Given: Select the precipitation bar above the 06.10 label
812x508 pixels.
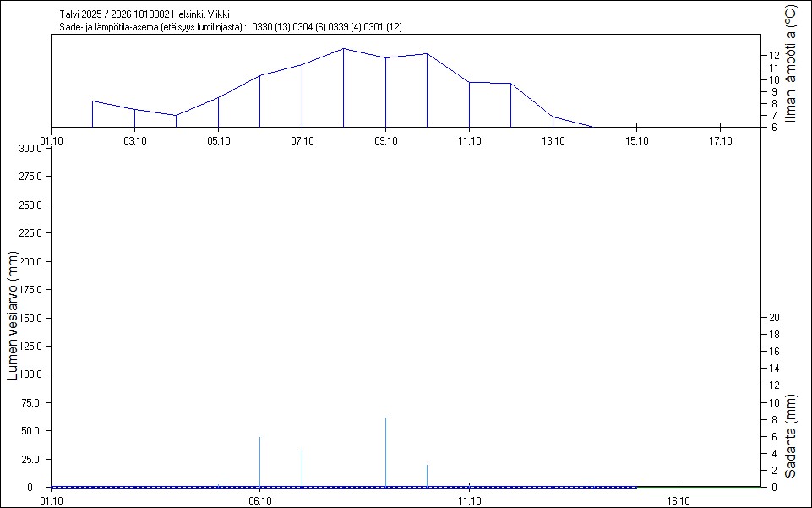Looking at the screenshot, I should pyautogui.click(x=259, y=462).
